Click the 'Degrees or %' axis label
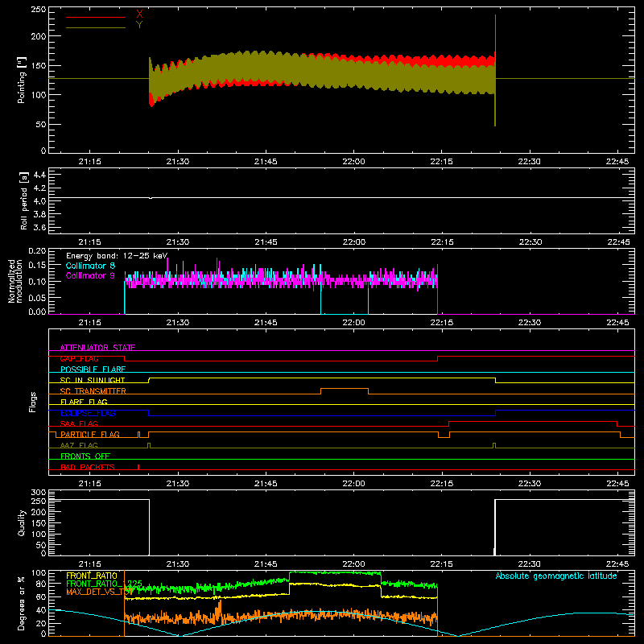Screen dimensions: 644x644 click(x=22, y=603)
